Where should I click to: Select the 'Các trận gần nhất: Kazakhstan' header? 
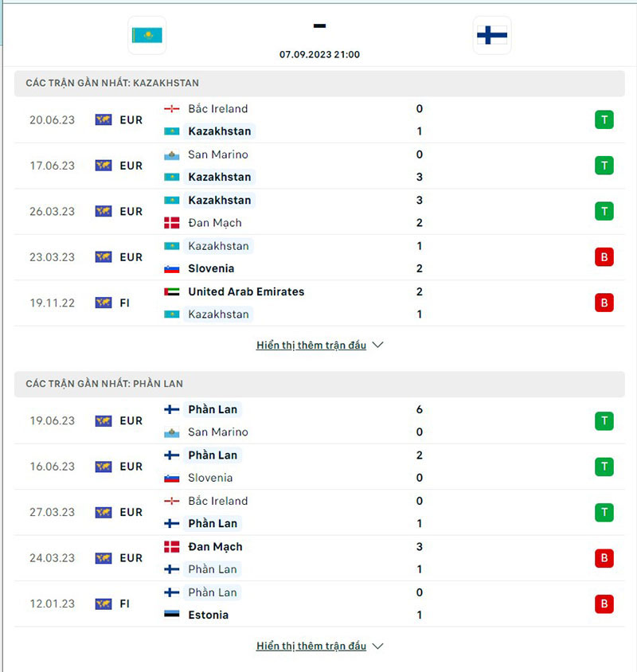click(x=112, y=83)
